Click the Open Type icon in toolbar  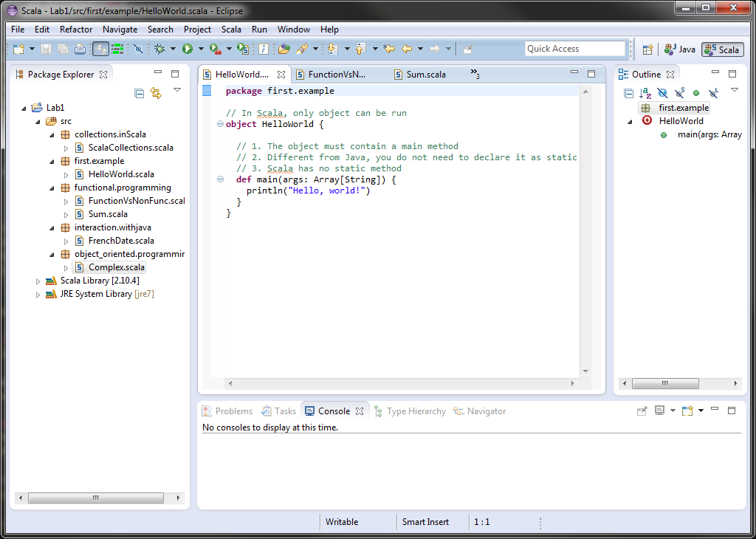coord(284,49)
